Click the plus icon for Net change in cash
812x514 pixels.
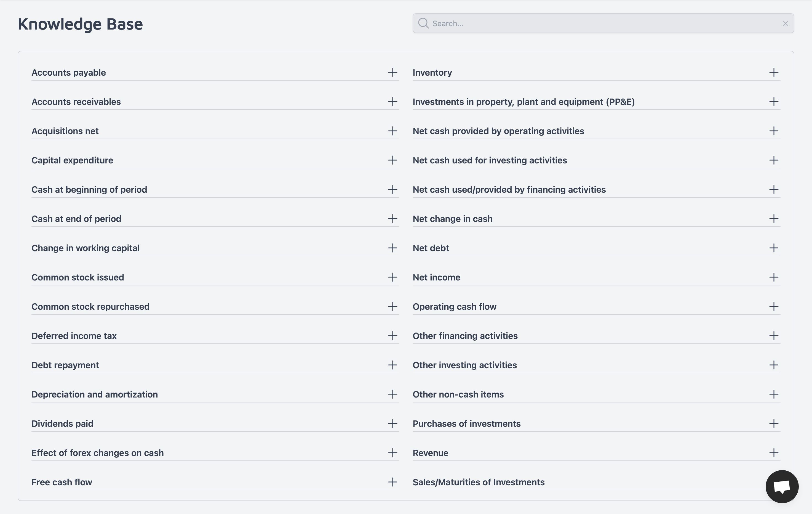(774, 219)
